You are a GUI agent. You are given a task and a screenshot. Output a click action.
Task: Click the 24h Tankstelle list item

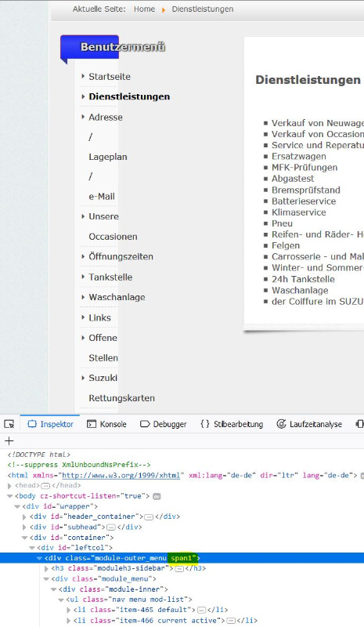(x=303, y=279)
